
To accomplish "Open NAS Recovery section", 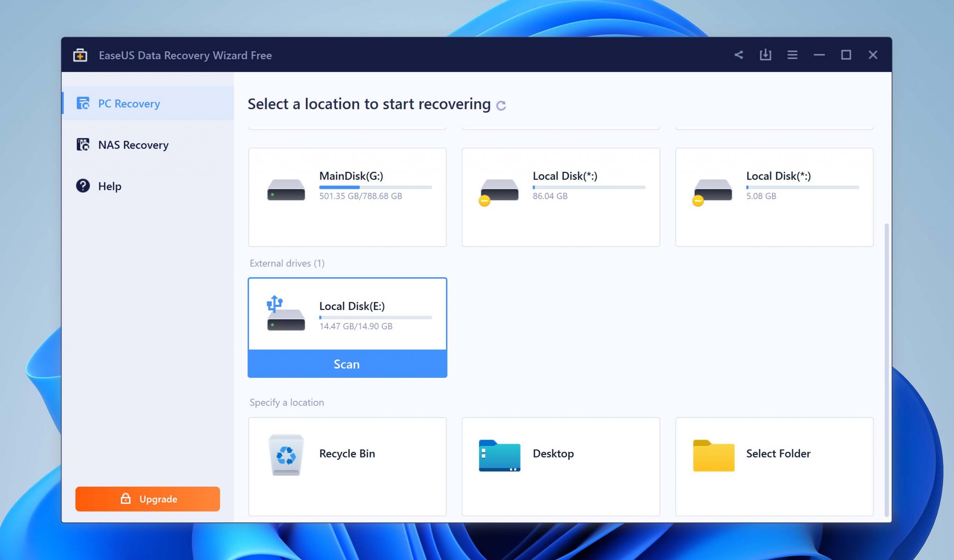I will pos(148,145).
